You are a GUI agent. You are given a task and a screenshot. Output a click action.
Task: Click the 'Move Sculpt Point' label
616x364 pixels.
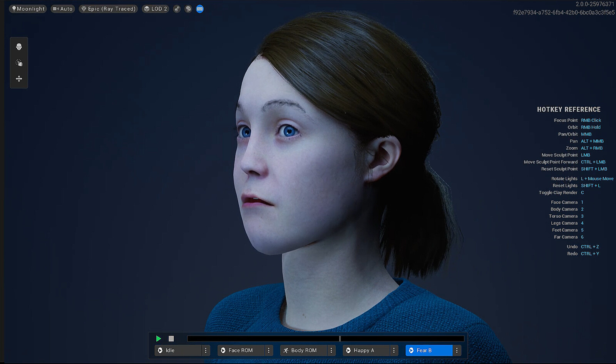560,155
